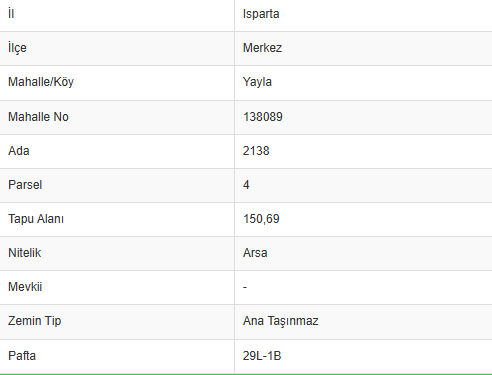Click the Mahalle/Köy label
This screenshot has width=492, height=375.
click(41, 82)
